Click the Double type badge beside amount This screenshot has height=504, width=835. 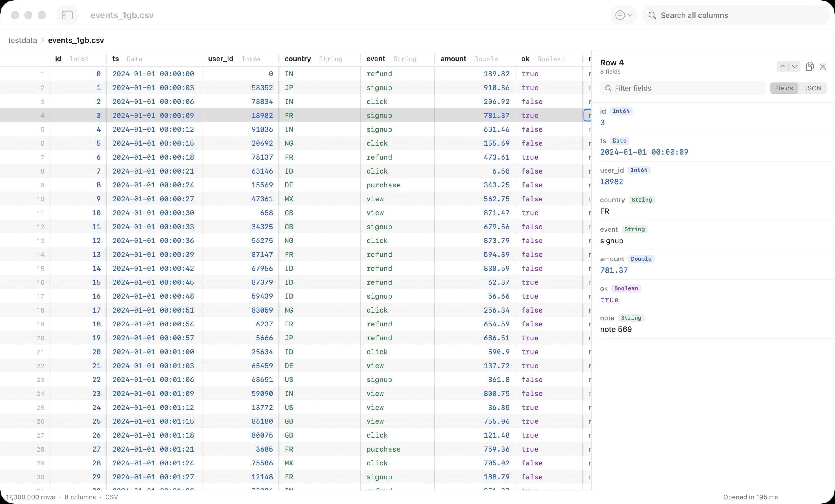coord(641,259)
